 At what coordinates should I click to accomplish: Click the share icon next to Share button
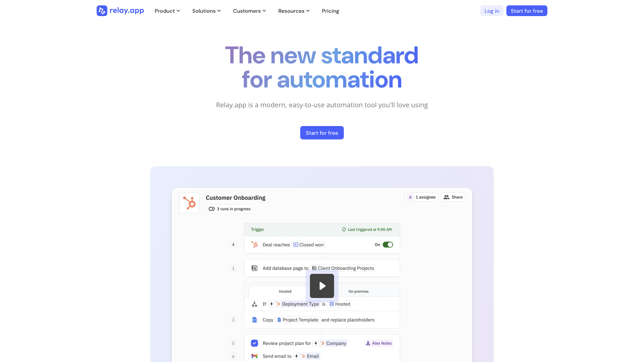click(446, 197)
